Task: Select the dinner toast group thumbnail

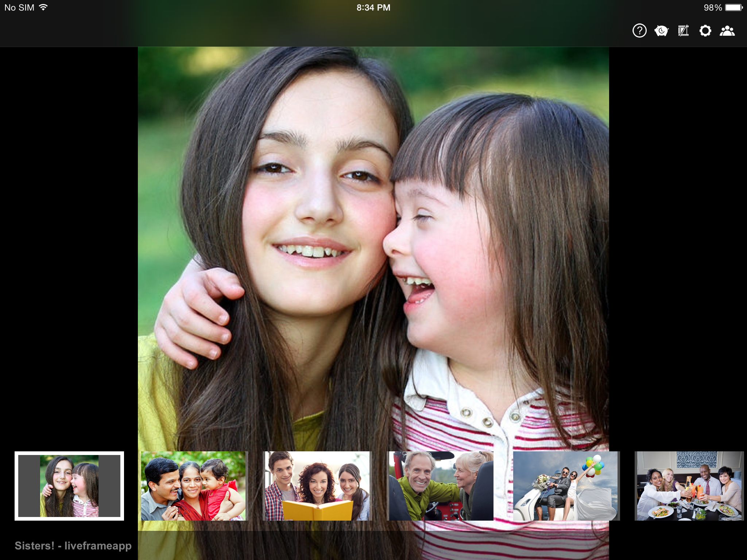Action: click(x=689, y=486)
